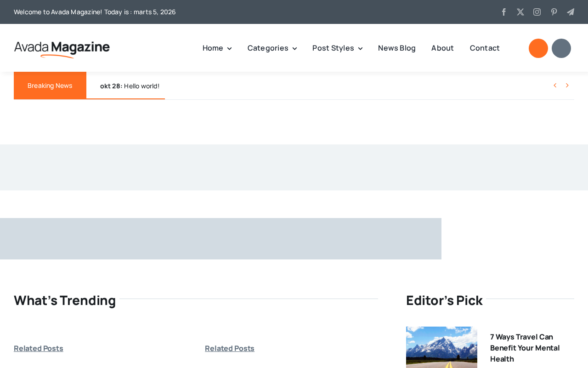Click the mountain road article thumbnail
Screen dimensions: 588x368
(x=441, y=347)
